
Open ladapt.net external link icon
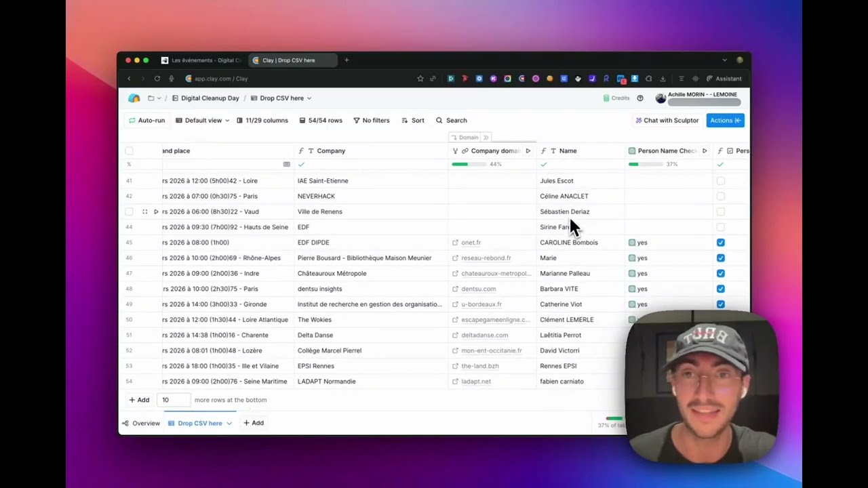(456, 382)
